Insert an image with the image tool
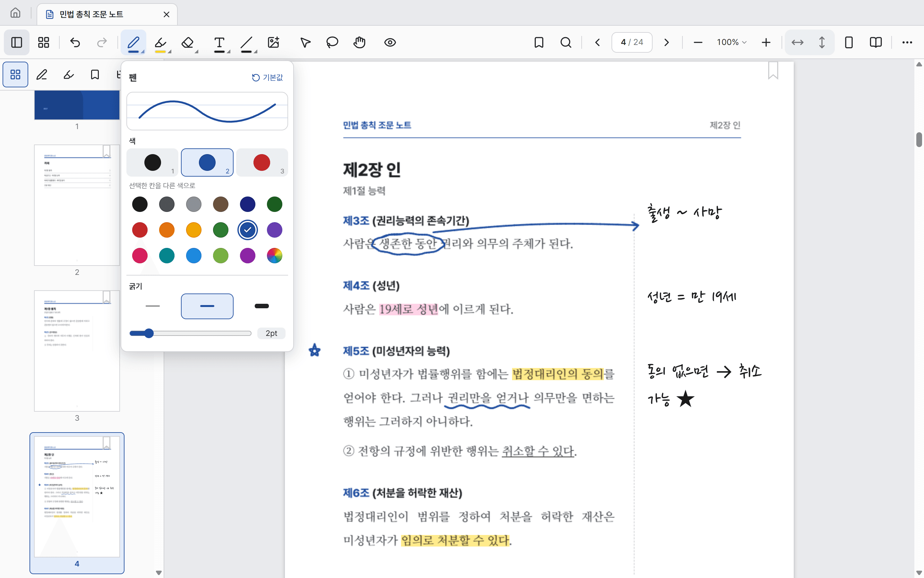This screenshot has width=924, height=578. [273, 42]
